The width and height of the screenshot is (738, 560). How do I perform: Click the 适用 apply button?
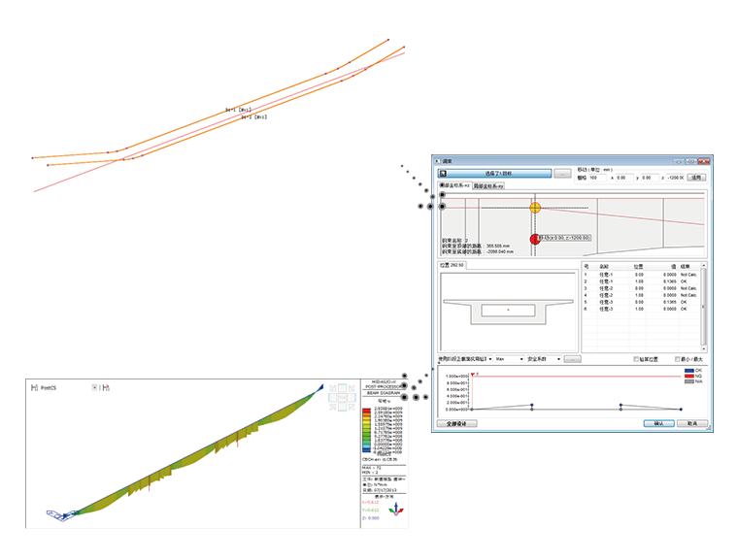(x=696, y=178)
